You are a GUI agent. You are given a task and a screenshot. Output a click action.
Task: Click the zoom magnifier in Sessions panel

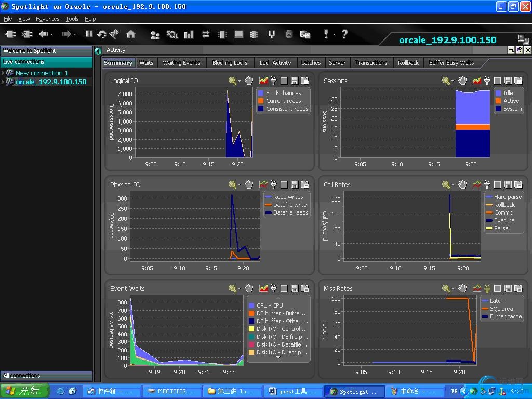click(x=446, y=81)
